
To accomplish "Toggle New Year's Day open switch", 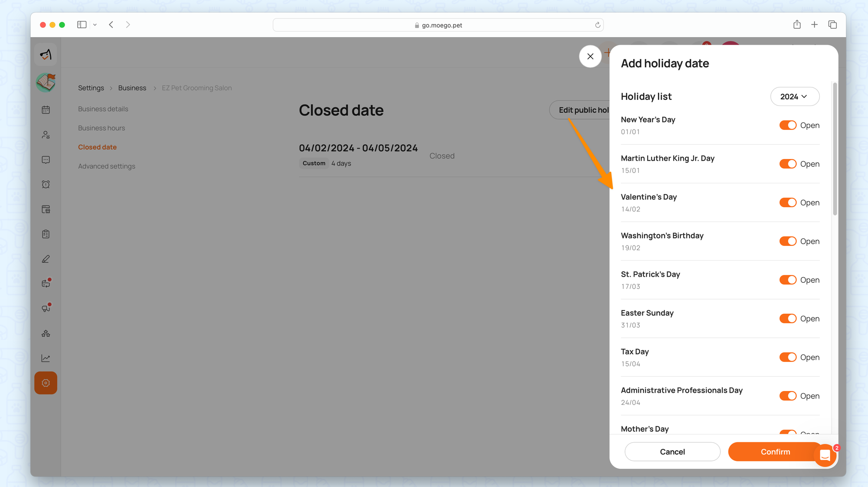I will [x=788, y=125].
